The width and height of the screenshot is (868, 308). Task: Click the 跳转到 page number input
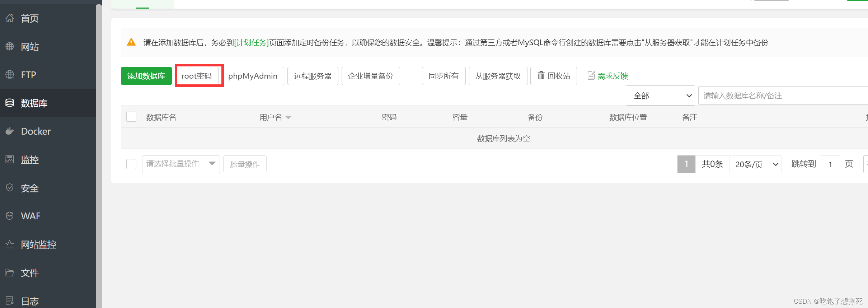pos(830,164)
